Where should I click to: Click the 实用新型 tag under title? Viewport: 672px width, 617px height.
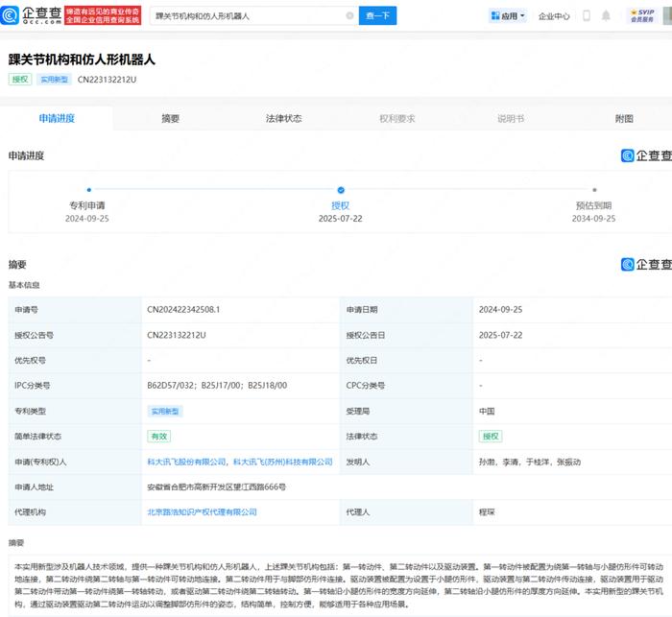coord(54,80)
